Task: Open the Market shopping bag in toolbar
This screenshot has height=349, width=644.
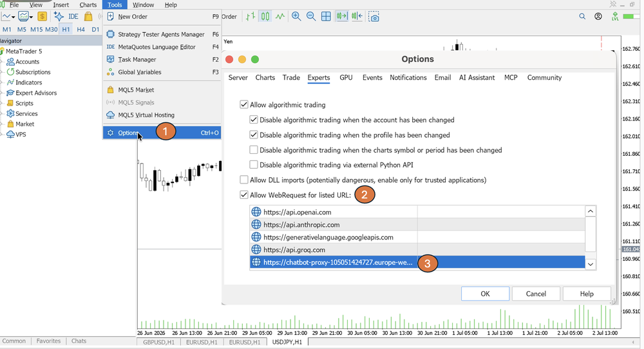Action: pyautogui.click(x=88, y=17)
